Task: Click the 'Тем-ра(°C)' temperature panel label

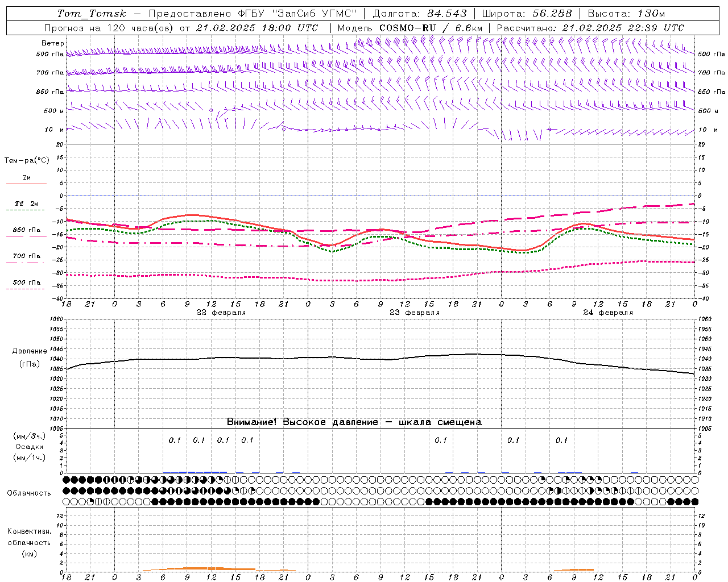Action: [27, 160]
